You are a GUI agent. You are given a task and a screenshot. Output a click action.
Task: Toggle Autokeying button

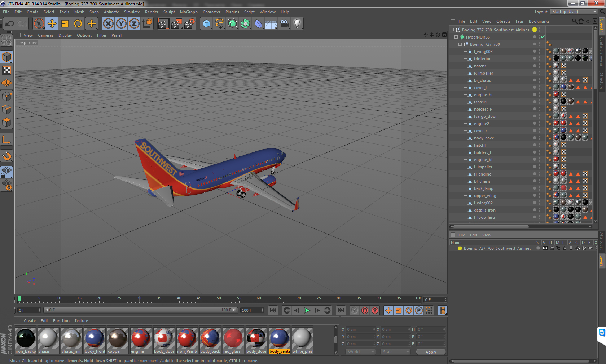[x=365, y=310]
